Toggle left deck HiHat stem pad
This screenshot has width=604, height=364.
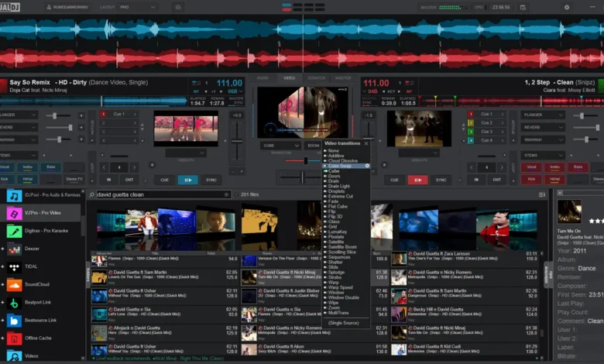tap(28, 180)
